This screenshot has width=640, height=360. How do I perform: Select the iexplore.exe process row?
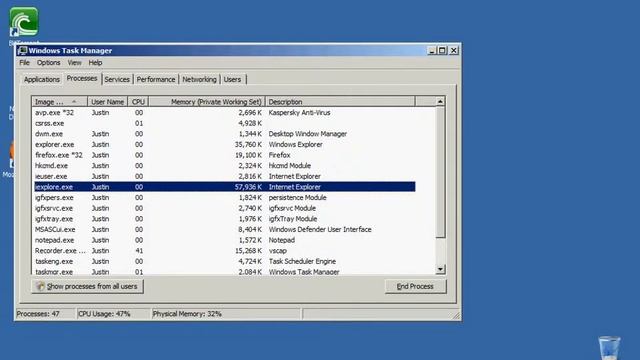point(224,187)
